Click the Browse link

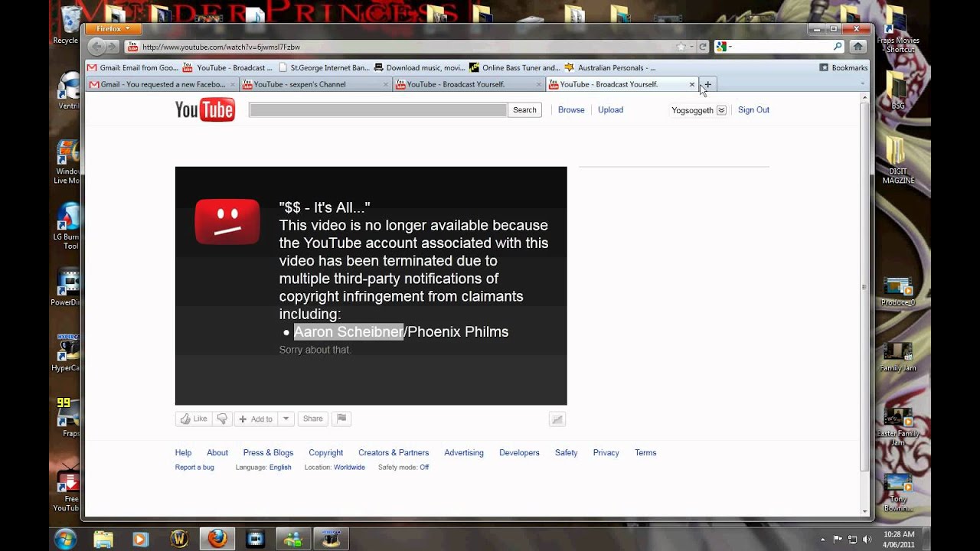(571, 110)
